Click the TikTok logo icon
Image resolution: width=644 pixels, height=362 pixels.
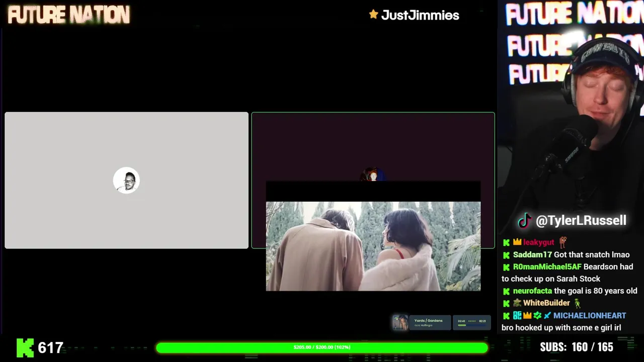point(525,220)
